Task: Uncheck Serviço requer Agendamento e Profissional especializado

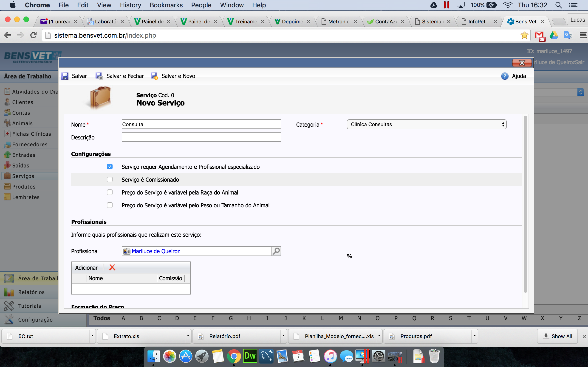Action: point(110,167)
